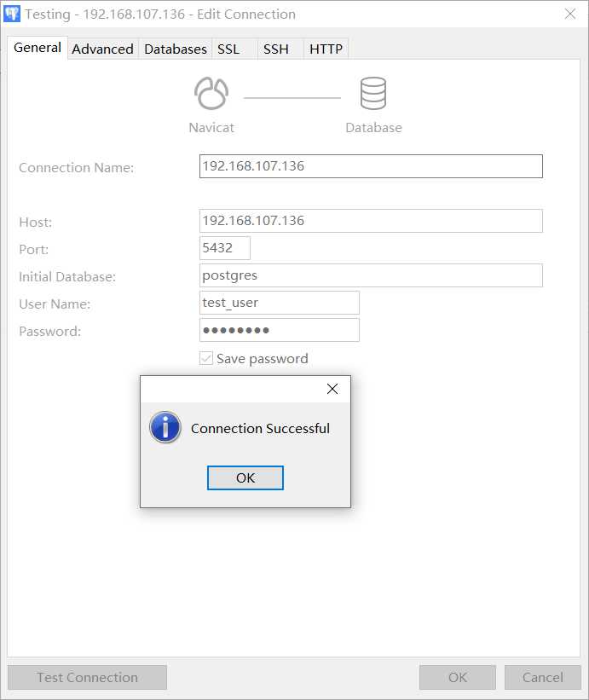
Task: Click the Connection Name input field
Action: coord(371,166)
